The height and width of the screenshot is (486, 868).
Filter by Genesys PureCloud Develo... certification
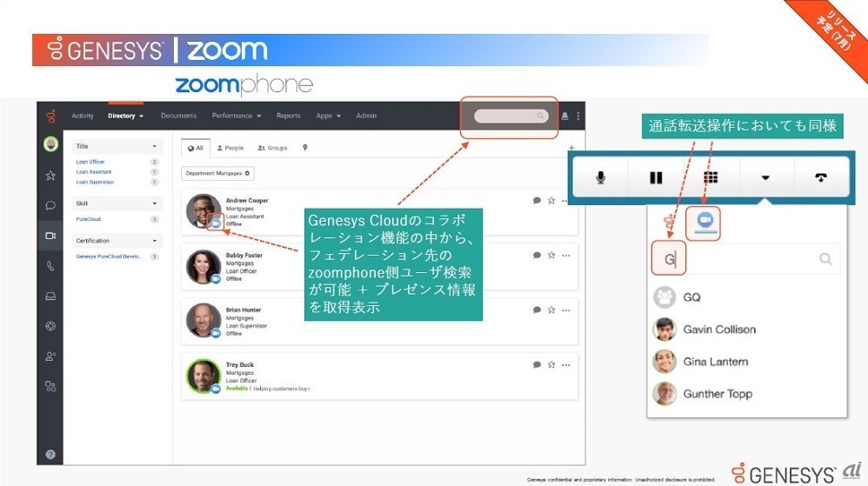(x=109, y=256)
